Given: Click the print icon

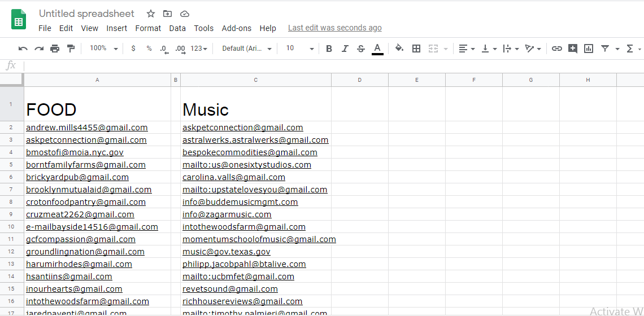Looking at the screenshot, I should [55, 49].
